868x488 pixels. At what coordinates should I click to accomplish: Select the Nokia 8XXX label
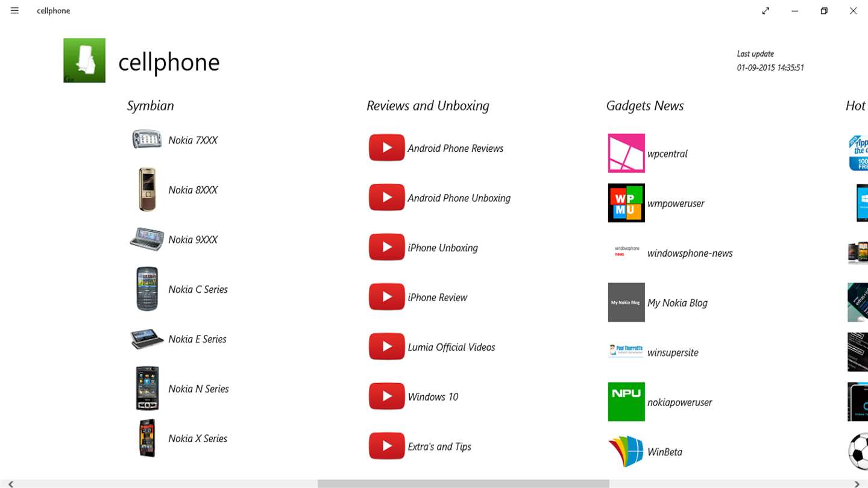pyautogui.click(x=193, y=190)
